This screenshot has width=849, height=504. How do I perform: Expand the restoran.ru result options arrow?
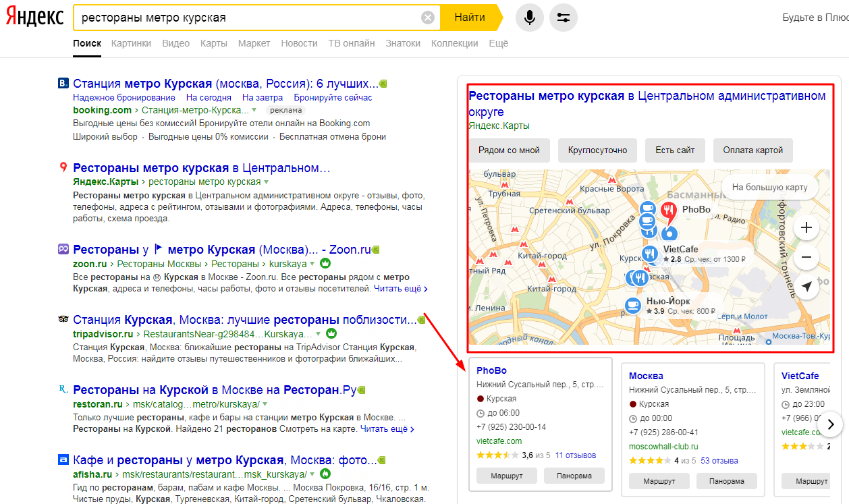tap(265, 404)
